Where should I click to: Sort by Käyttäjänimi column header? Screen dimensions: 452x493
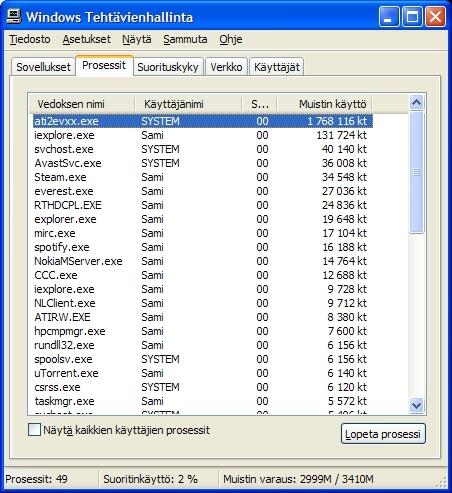(188, 104)
